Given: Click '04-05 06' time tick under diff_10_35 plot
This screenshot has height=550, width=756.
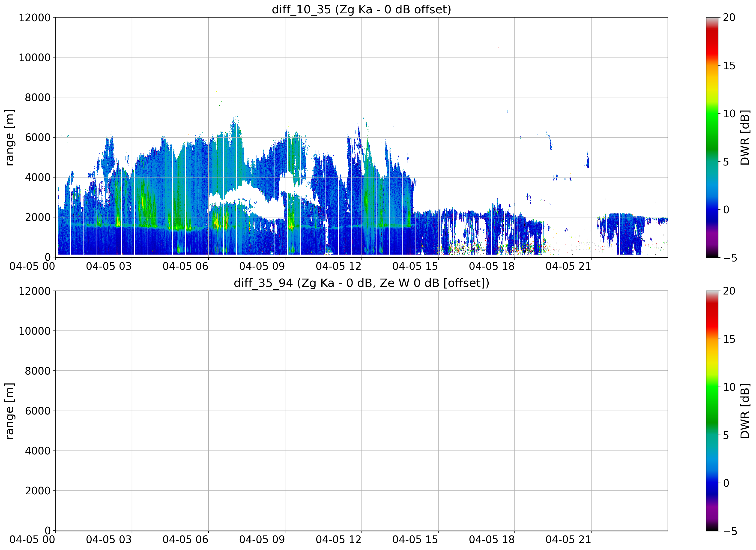Looking at the screenshot, I should click(x=186, y=266).
